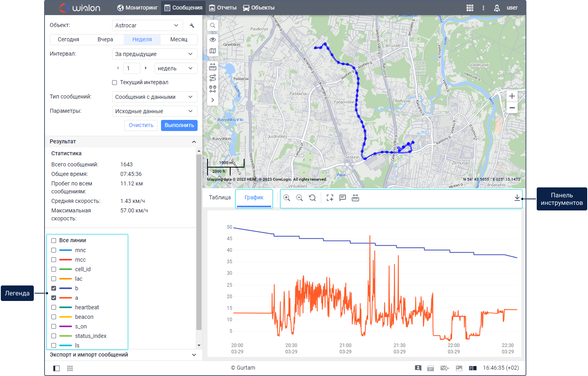Screen dimensions: 588x376
Task: Open the wrench properties icon next to Astrocar
Action: pos(192,25)
